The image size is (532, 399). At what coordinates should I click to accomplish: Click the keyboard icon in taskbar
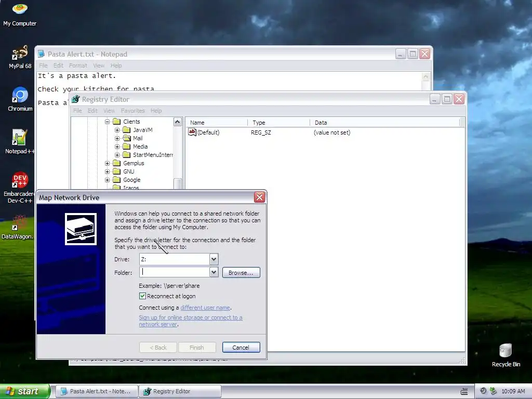(464, 392)
